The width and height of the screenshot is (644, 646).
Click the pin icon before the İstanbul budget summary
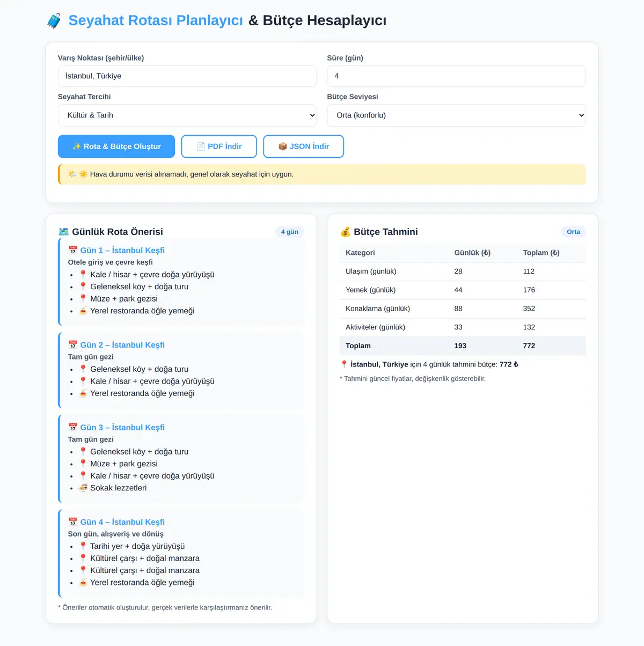coord(344,364)
